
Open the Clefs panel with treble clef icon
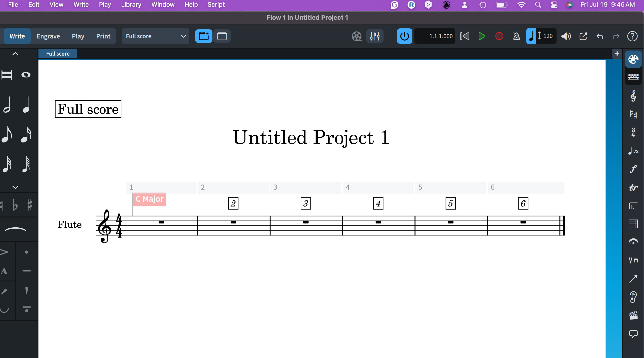633,96
